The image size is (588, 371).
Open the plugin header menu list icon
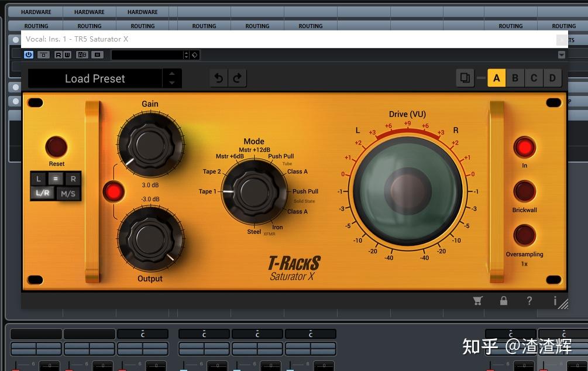(x=98, y=55)
